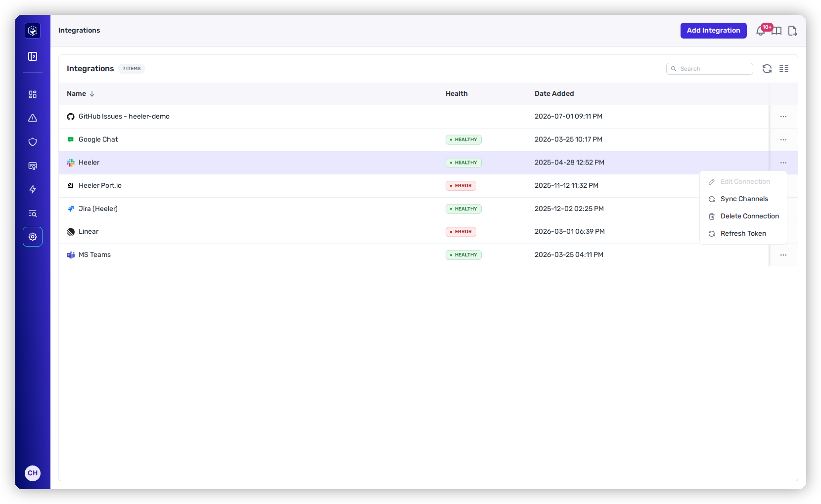Open the notifications bell with 10+ badge
The height and width of the screenshot is (504, 821).
(761, 31)
